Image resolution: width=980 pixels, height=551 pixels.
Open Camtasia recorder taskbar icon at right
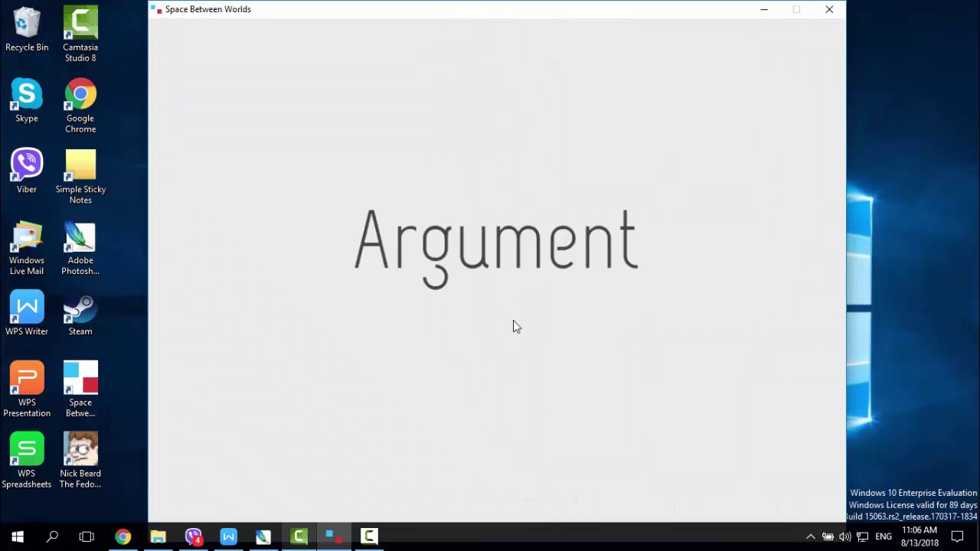(x=369, y=536)
